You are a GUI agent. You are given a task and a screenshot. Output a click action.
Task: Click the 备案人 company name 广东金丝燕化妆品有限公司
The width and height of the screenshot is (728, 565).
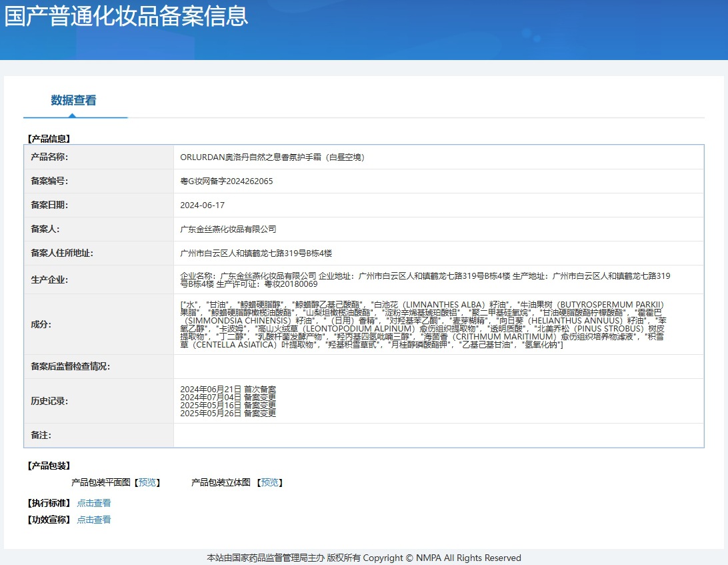pos(228,229)
